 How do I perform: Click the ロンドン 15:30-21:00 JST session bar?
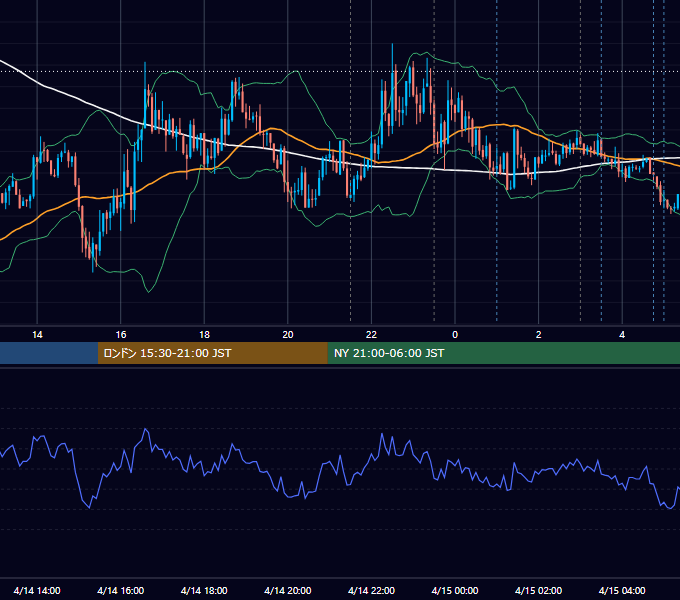pyautogui.click(x=212, y=353)
